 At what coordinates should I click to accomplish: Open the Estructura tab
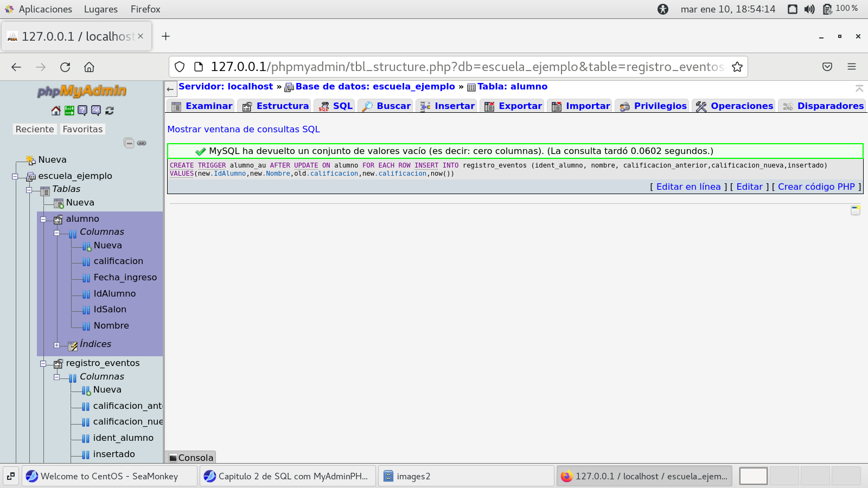click(x=277, y=106)
